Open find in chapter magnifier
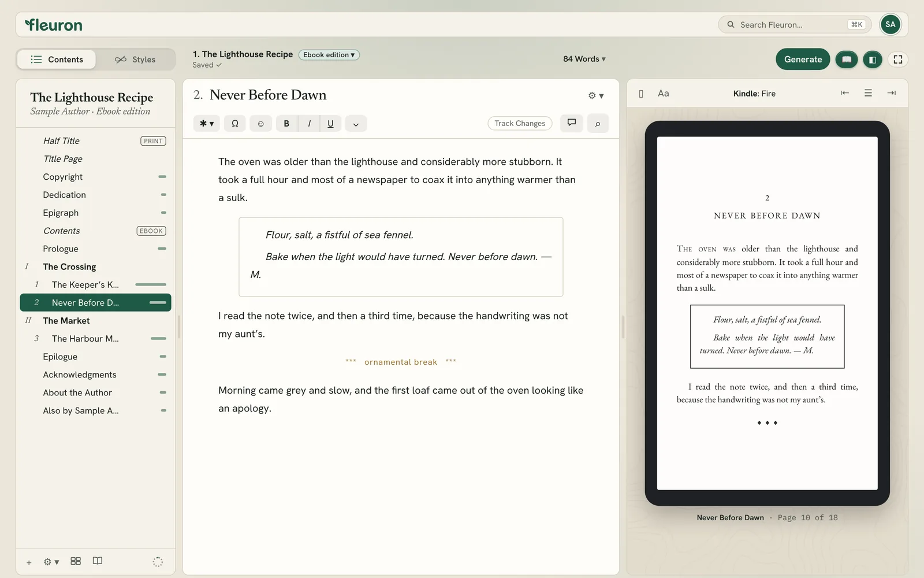The image size is (924, 578). [598, 123]
